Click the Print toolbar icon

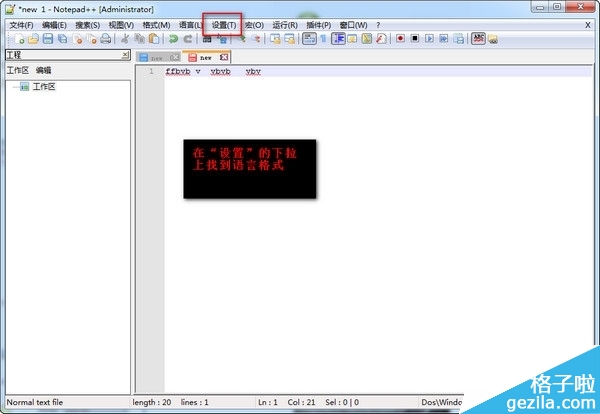tap(105, 39)
